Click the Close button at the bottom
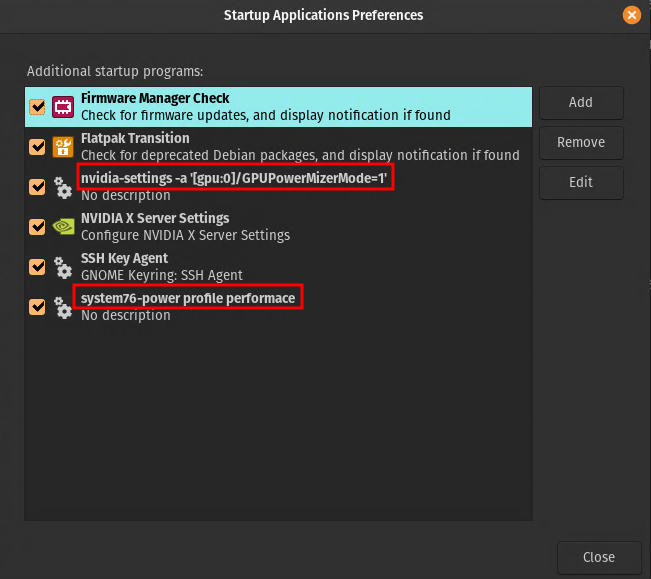Image resolution: width=651 pixels, height=579 pixels. 599,557
